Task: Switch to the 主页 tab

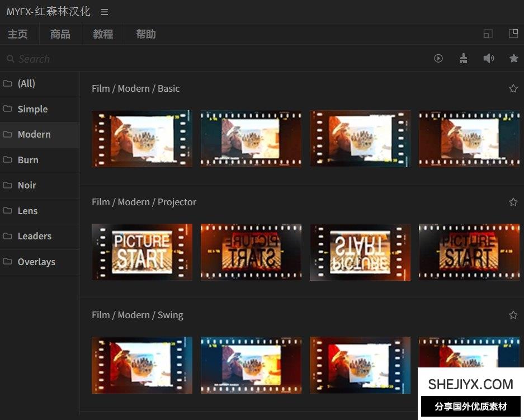Action: click(18, 34)
